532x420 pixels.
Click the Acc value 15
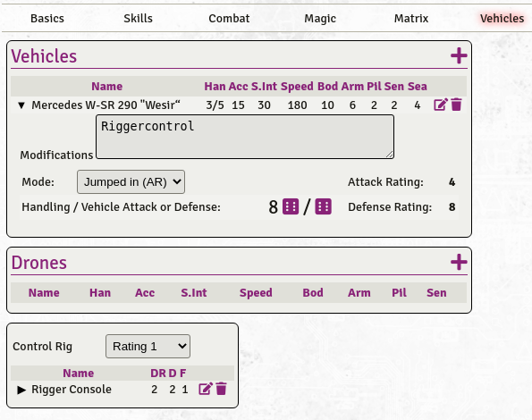click(238, 105)
